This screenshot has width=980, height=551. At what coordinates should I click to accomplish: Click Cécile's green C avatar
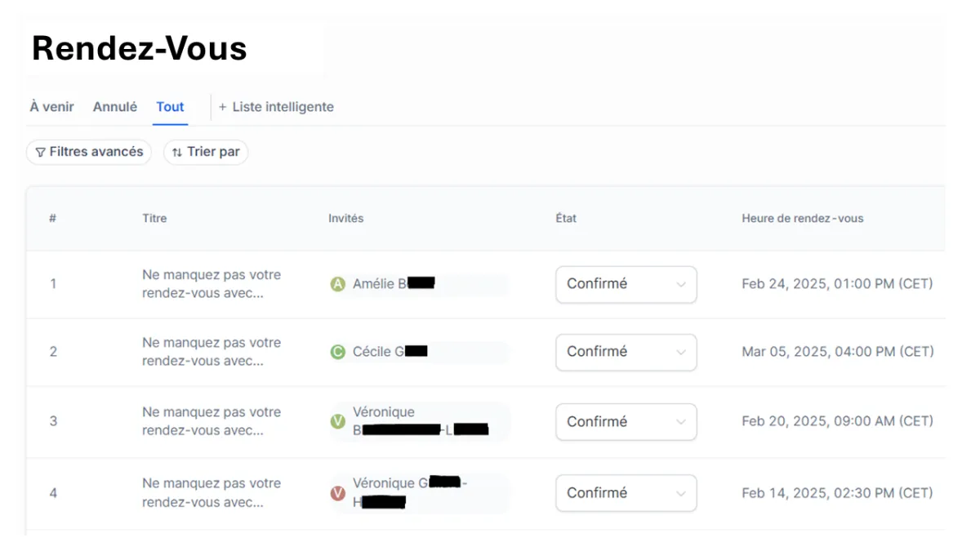click(x=337, y=352)
